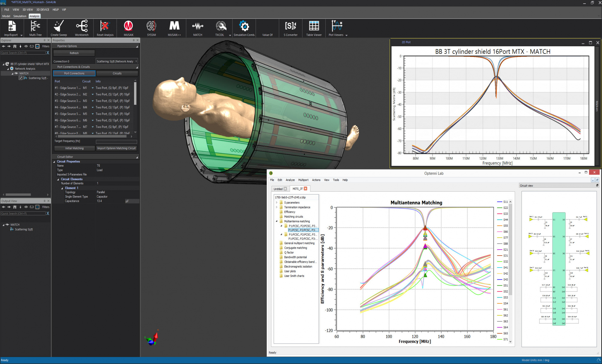
Task: Open the Workbench tool
Action: pyautogui.click(x=81, y=28)
